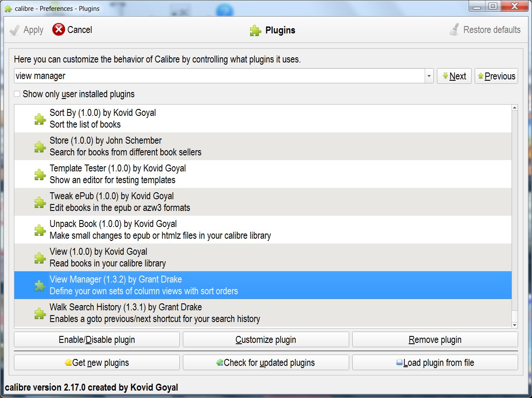Select 'Unpack Book (1.0.0)' plugin row
The height and width of the screenshot is (398, 532).
[263, 230]
